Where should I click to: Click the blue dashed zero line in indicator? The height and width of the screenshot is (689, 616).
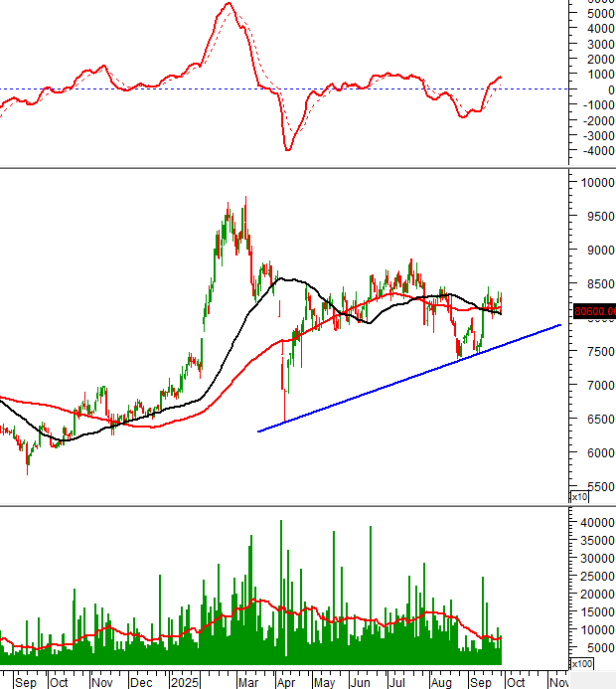pyautogui.click(x=283, y=88)
